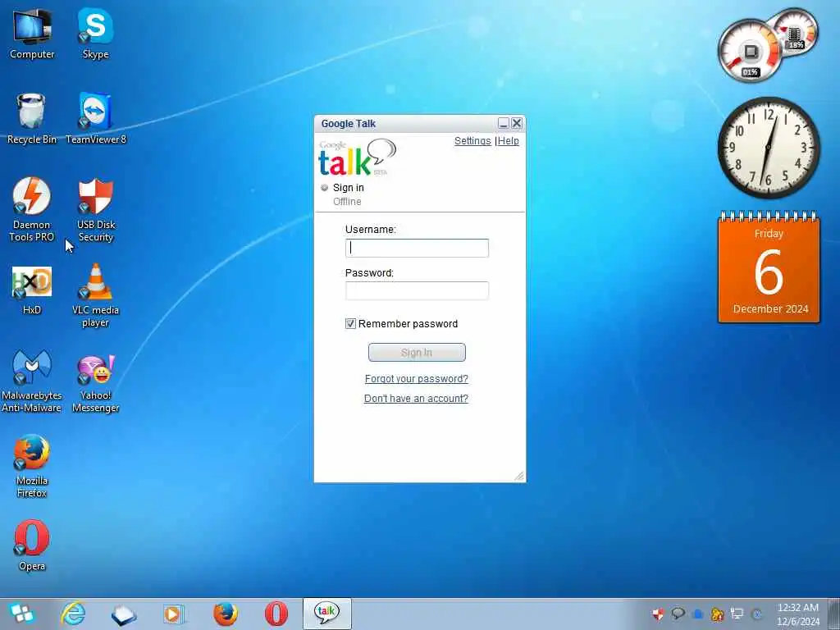Click the Google Talk window resize grip
Viewport: 840px width, 630px height.
click(x=519, y=476)
